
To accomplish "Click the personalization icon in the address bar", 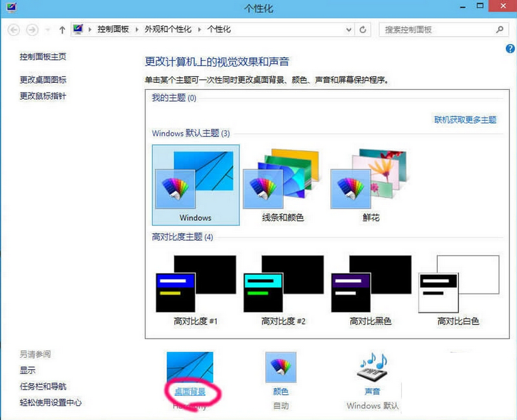I will (79, 29).
